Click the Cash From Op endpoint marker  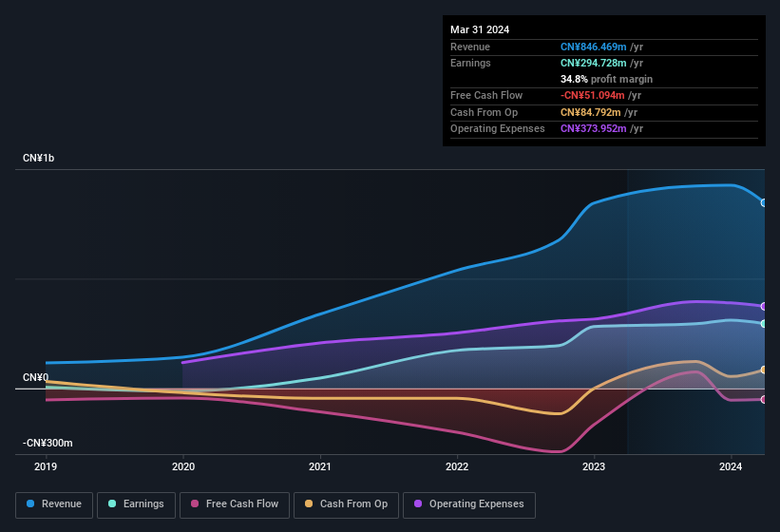click(764, 370)
